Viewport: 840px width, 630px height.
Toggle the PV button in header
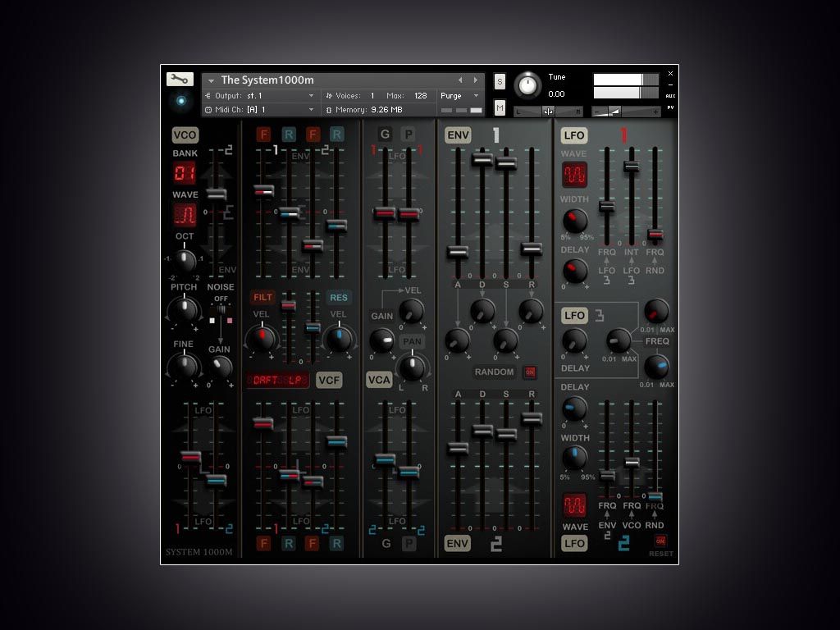click(670, 107)
